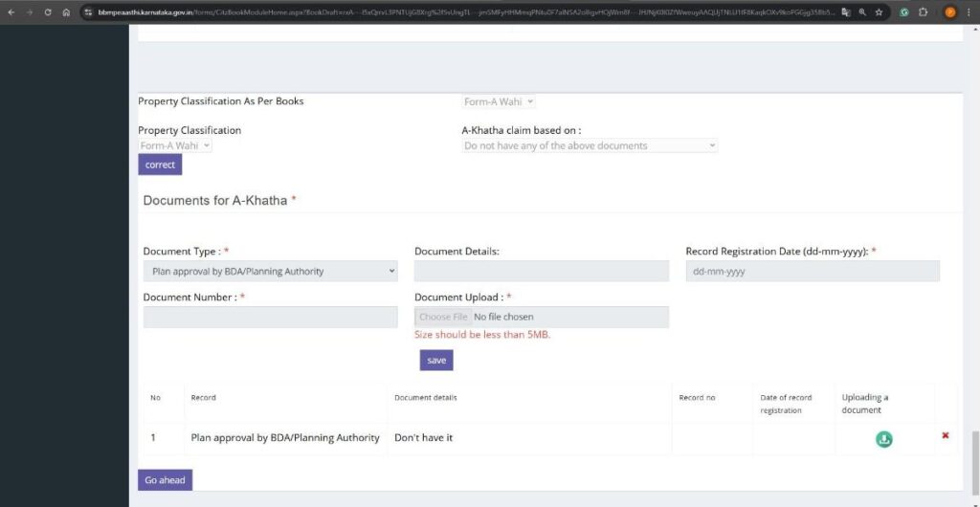
Task: Open the zoom magnifier icon in address bar
Action: coord(862,12)
